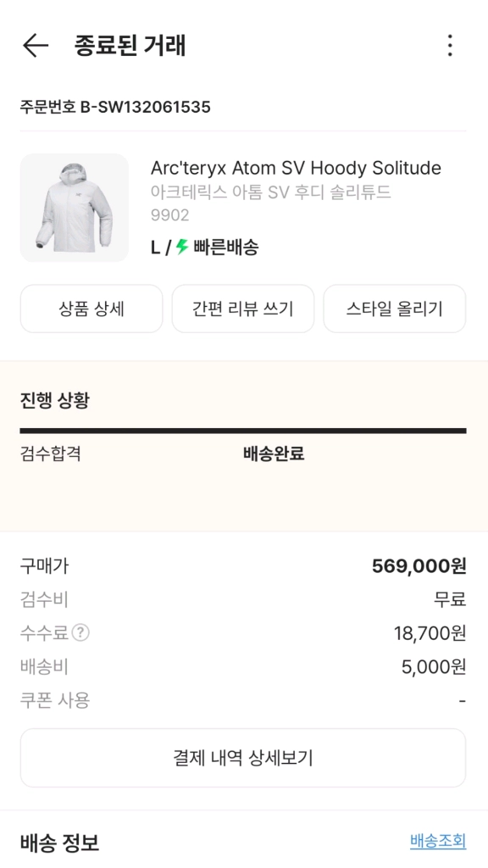Tap the green lightning 빠른배송 icon

(x=182, y=247)
